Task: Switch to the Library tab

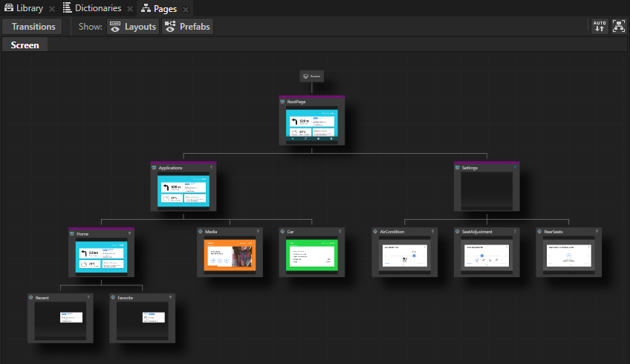Action: tap(24, 8)
